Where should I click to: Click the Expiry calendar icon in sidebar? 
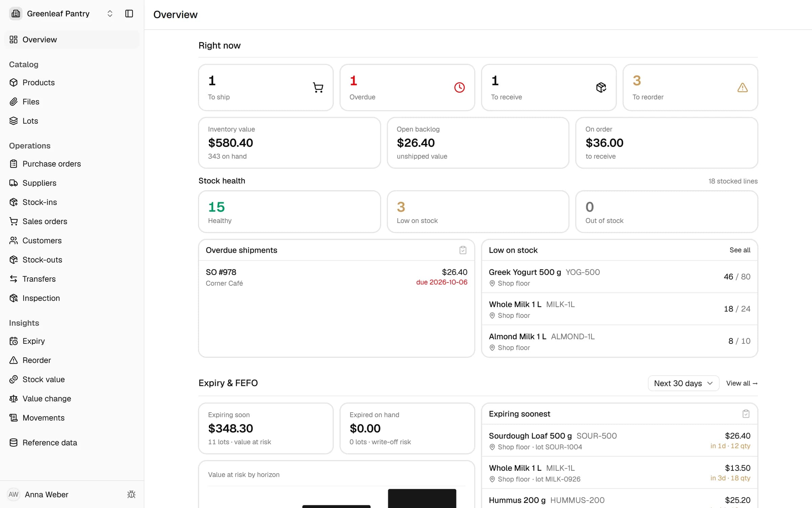coord(14,341)
